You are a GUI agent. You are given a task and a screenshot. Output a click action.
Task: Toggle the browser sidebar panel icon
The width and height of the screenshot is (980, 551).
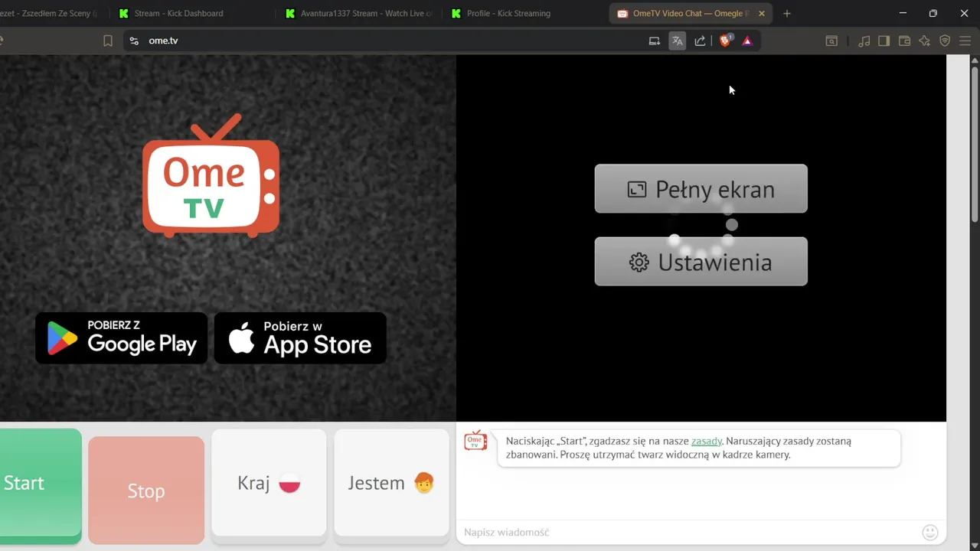click(884, 41)
